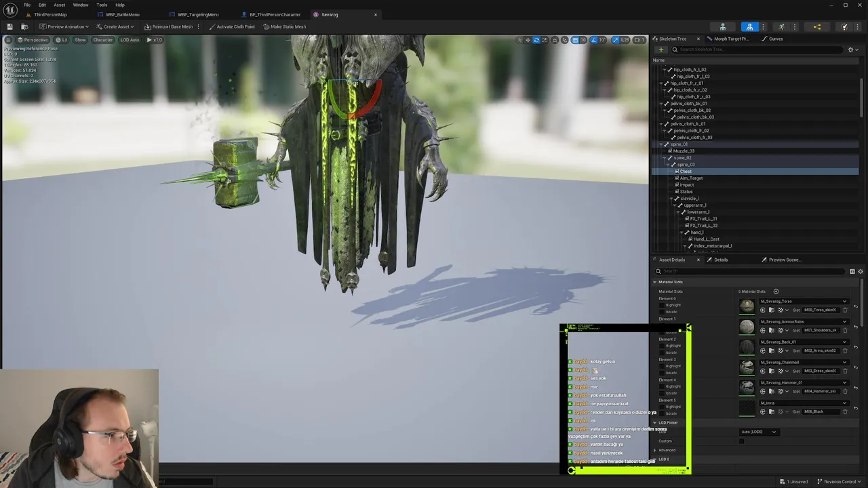Switch to the Morph Target Previewer tab

tap(731, 39)
